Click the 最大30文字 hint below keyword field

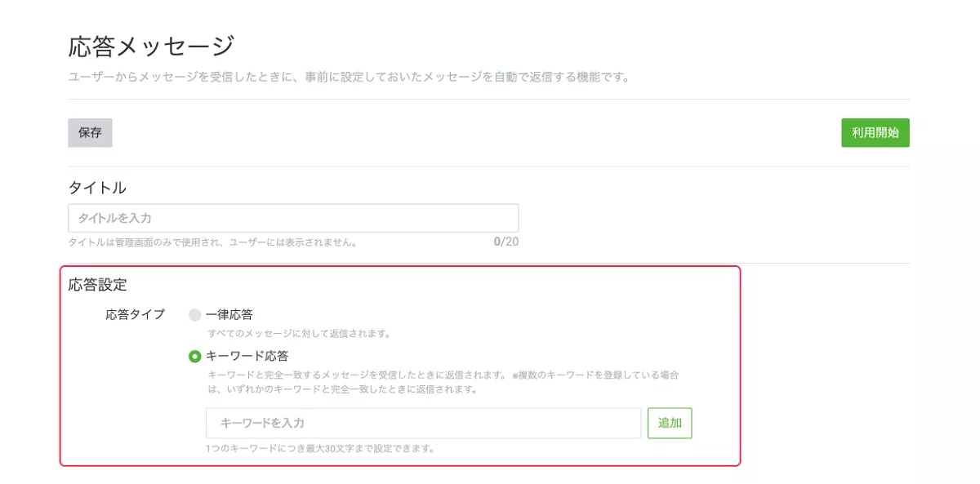click(319, 448)
